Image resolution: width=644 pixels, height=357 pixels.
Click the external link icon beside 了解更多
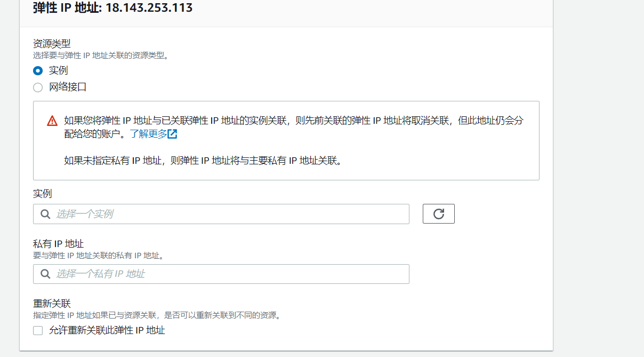point(172,134)
